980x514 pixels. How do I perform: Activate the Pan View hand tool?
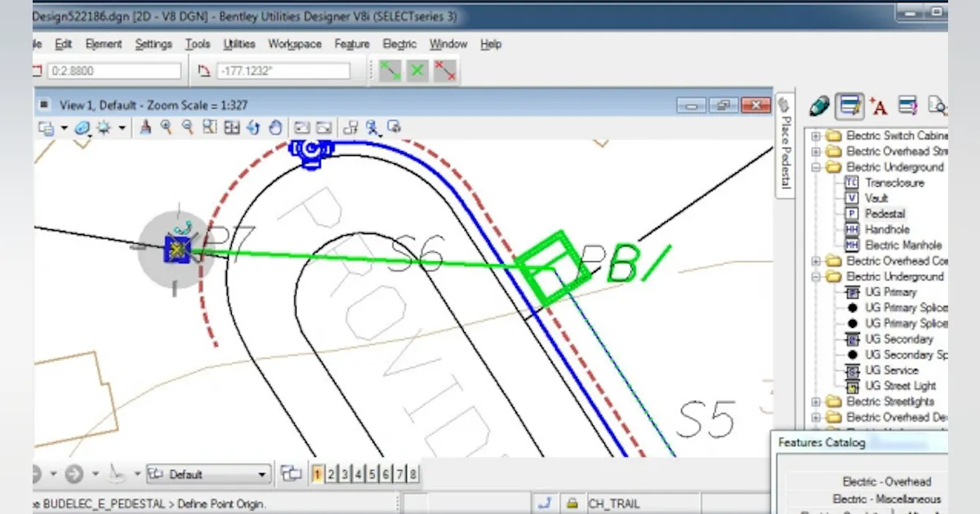(x=275, y=127)
